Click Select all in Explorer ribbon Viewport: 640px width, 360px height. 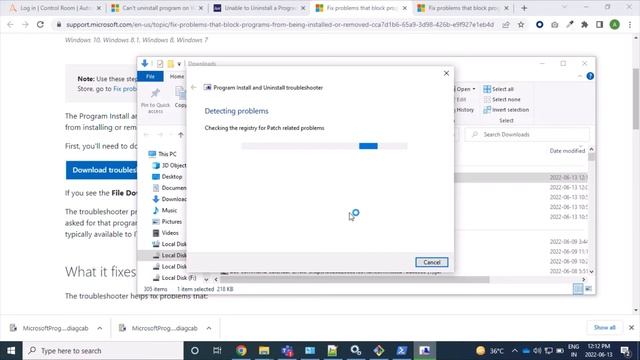tap(498, 89)
